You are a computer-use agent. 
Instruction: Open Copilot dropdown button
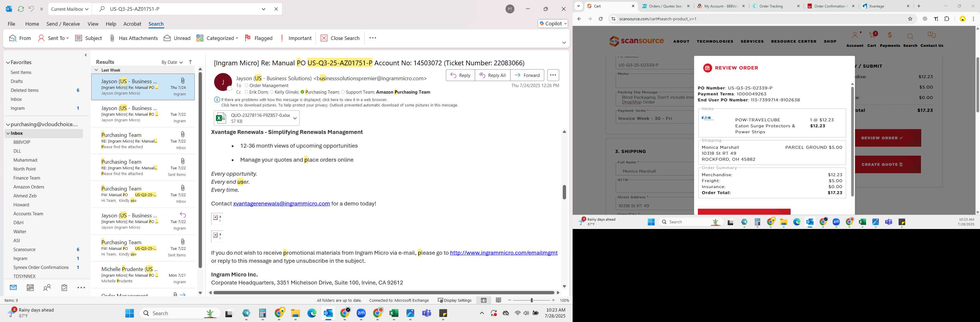(x=553, y=24)
